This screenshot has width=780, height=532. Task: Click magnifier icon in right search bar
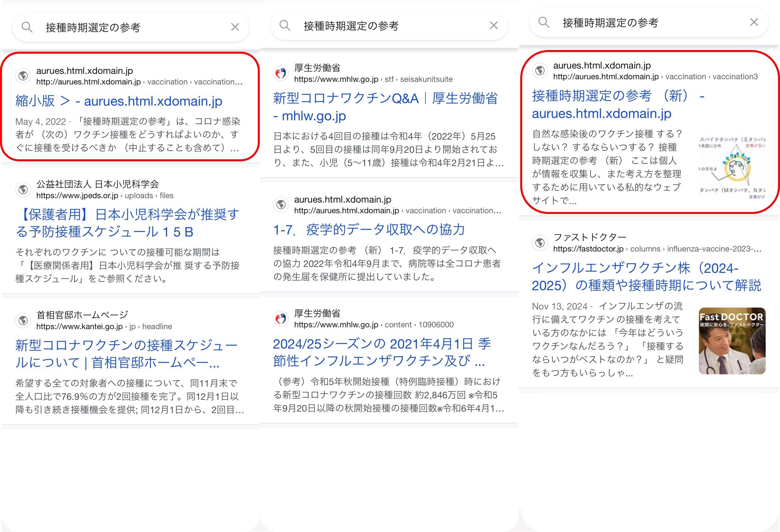tap(544, 23)
